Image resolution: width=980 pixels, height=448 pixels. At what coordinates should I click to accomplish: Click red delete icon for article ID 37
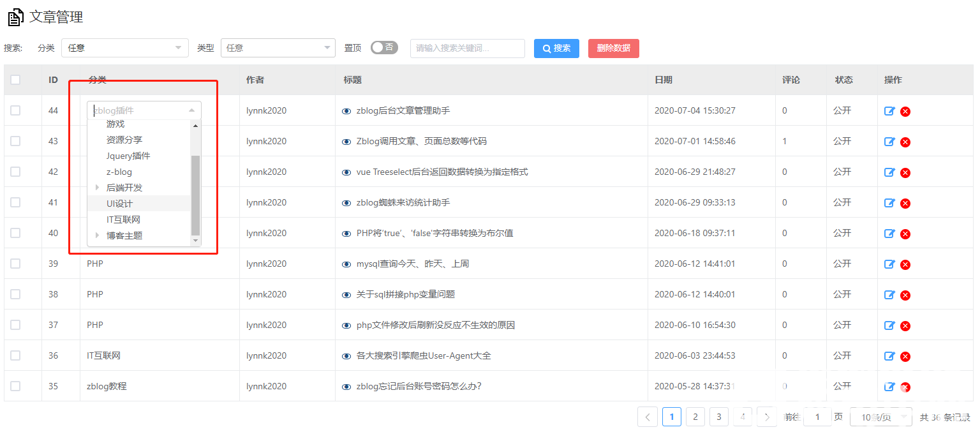(x=905, y=326)
